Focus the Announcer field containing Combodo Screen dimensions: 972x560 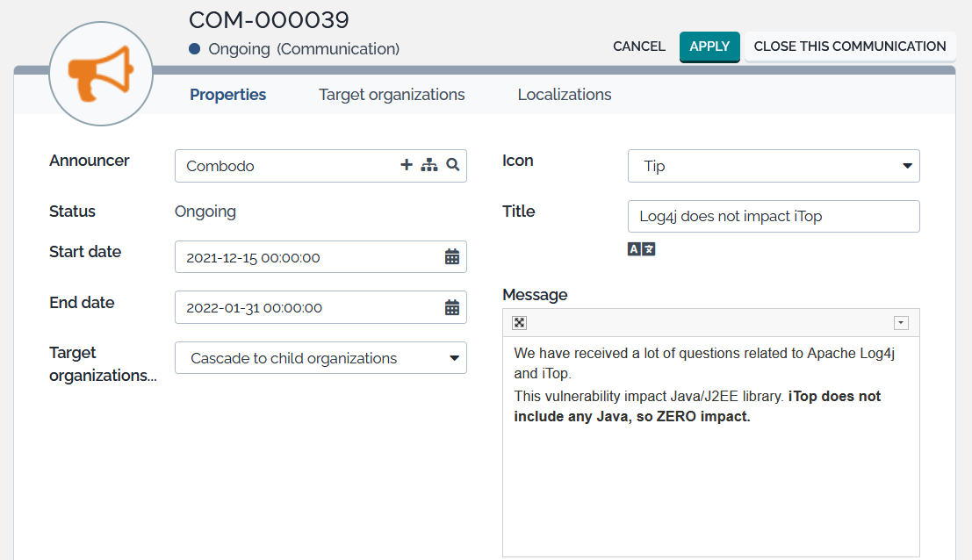pos(281,166)
